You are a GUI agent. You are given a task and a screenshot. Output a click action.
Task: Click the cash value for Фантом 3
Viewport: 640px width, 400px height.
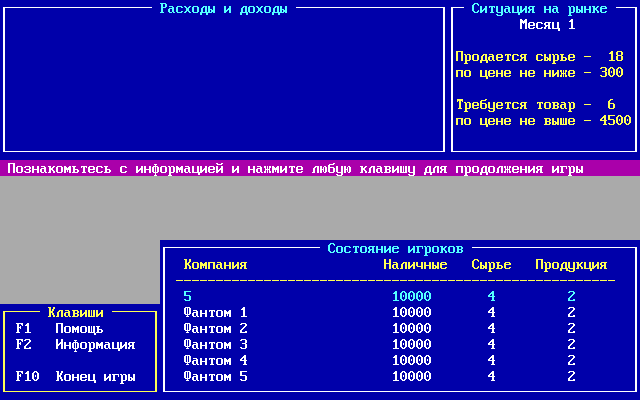click(411, 344)
